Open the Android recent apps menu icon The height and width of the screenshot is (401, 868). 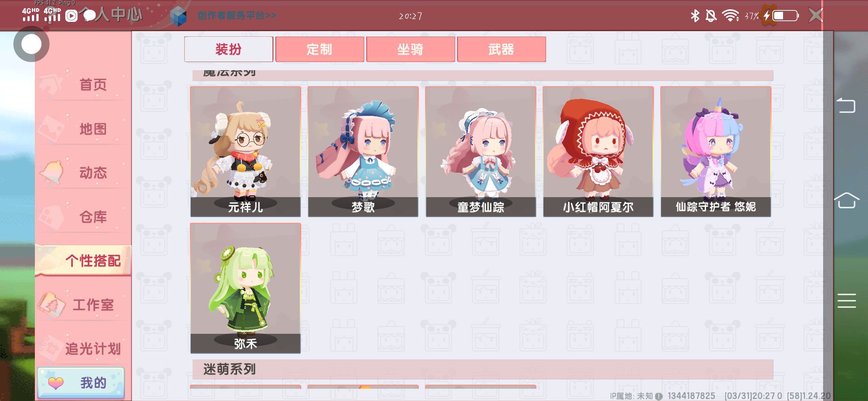pyautogui.click(x=846, y=301)
